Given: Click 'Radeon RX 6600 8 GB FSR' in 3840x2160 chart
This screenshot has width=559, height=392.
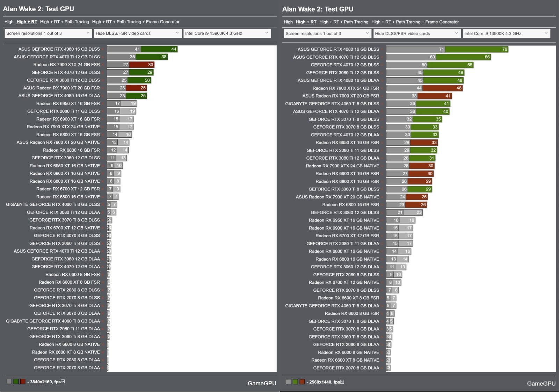Looking at the screenshot, I should pos(73,274).
